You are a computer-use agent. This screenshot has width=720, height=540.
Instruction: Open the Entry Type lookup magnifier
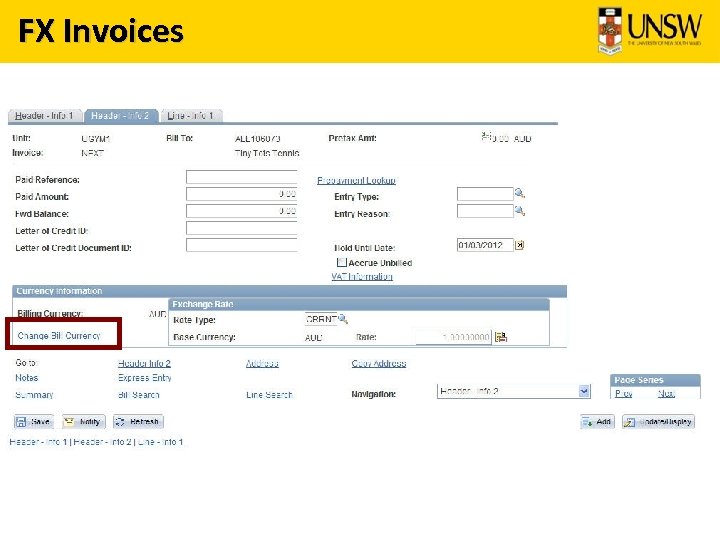519,193
